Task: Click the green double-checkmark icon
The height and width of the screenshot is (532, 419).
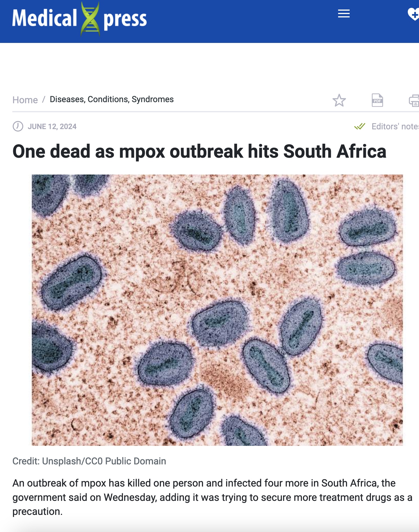Action: [359, 126]
